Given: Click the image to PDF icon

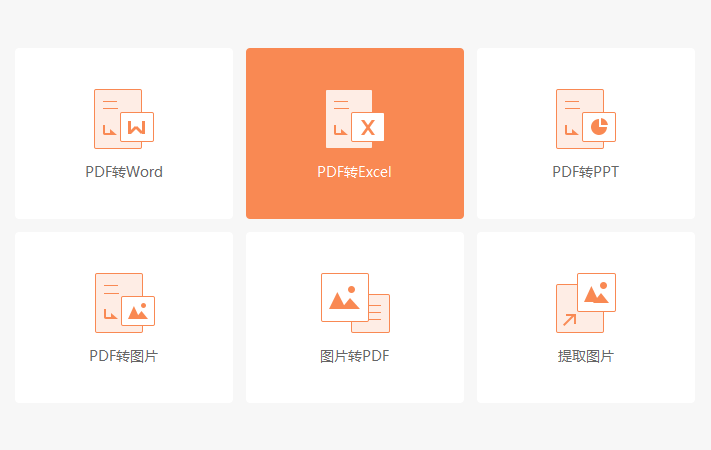Looking at the screenshot, I should (x=355, y=303).
